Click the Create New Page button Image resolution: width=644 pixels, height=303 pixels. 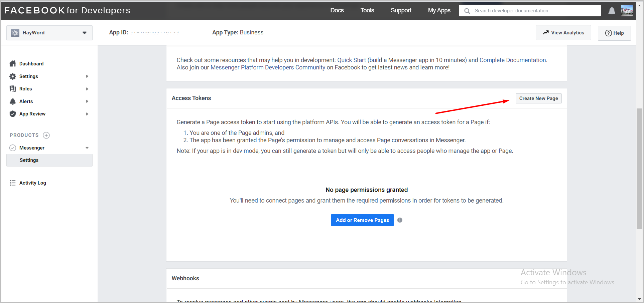pos(539,98)
